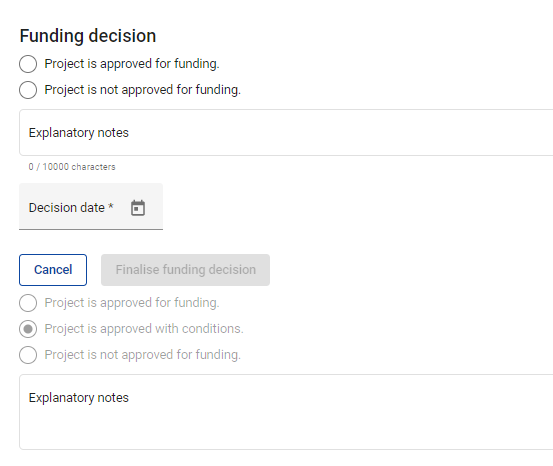Click the lower greyed 'Project is approved for funding.' label
The width and height of the screenshot is (553, 466).
point(132,303)
